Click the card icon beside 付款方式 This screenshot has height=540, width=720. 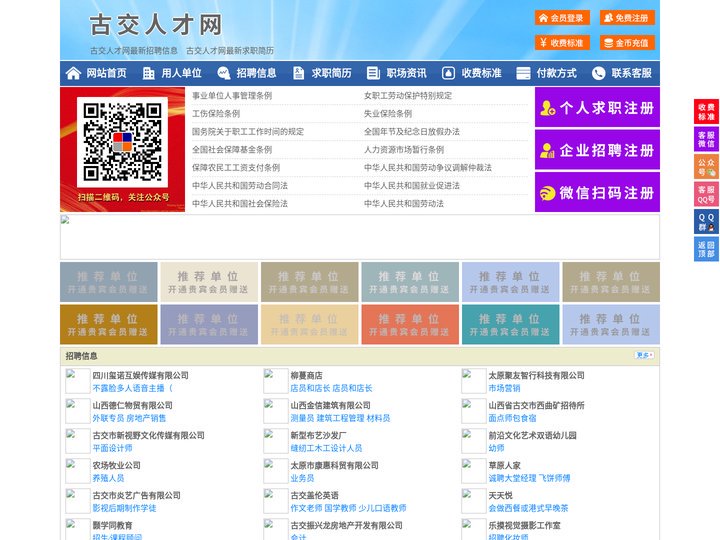(523, 73)
